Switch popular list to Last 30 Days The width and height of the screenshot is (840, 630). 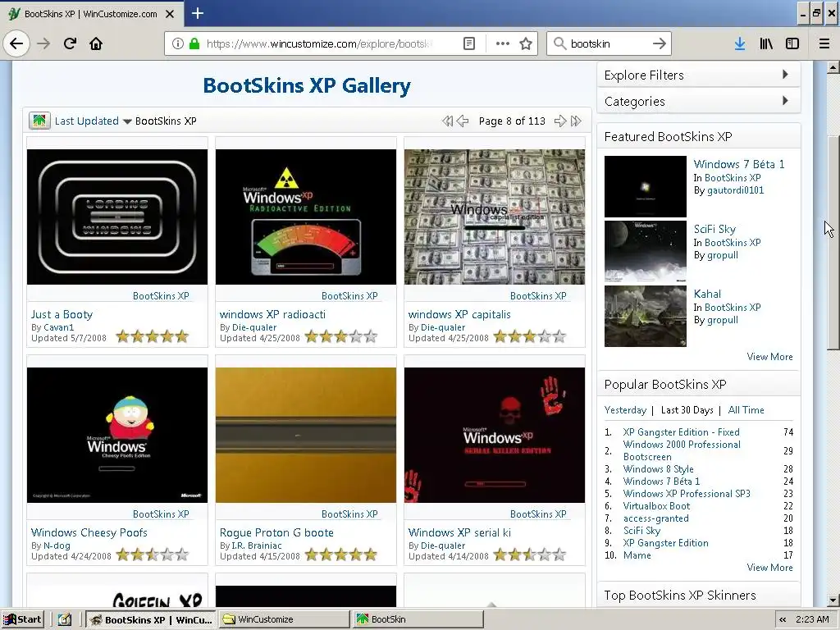pos(687,410)
